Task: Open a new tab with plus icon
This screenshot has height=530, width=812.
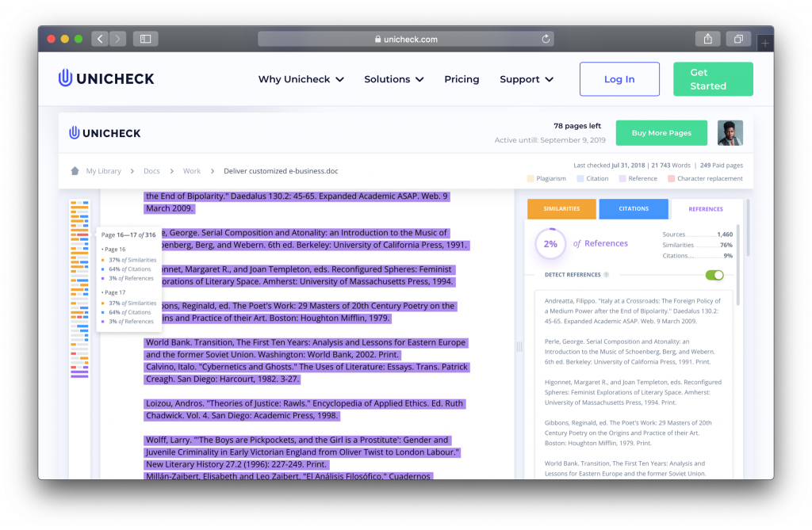Action: [765, 44]
